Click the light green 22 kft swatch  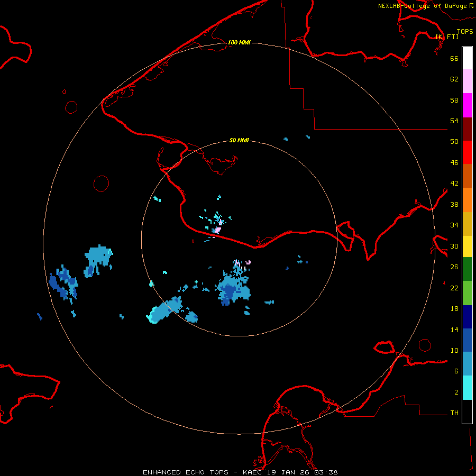[x=467, y=293]
